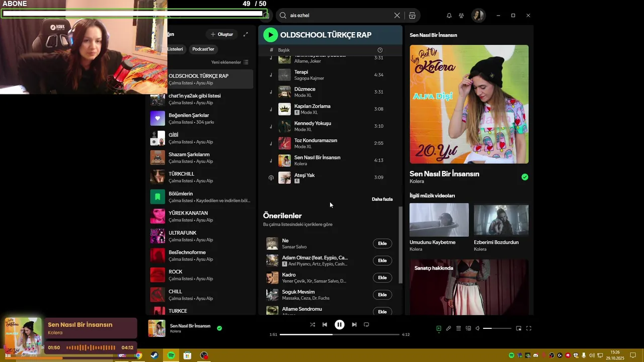Open the friend activity icon
644x362 pixels.
461,16
